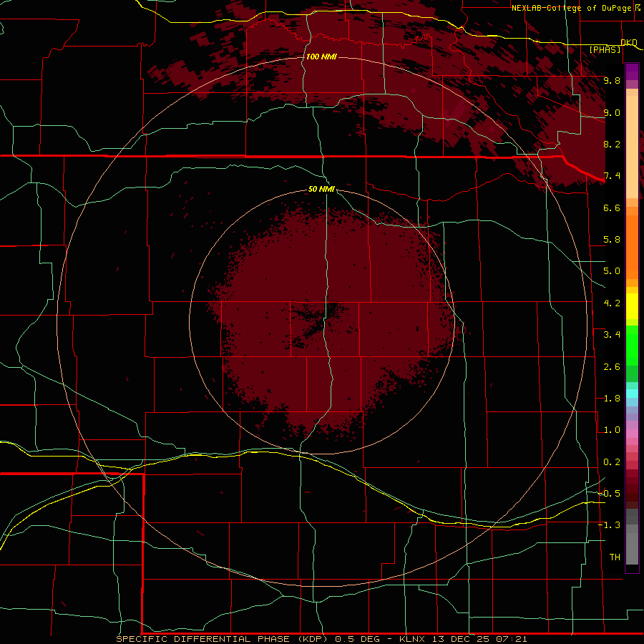Click the 1.8 scale value

point(612,399)
